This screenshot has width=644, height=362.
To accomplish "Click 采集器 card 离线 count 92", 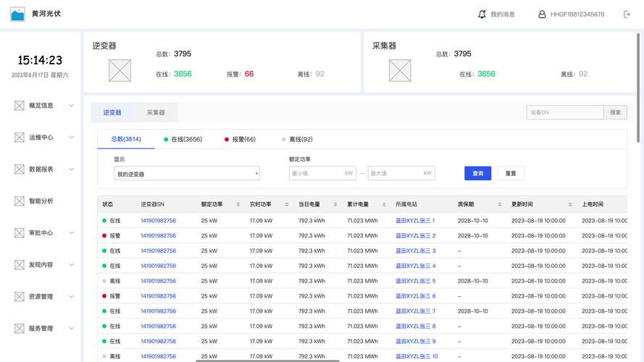I will [x=583, y=74].
